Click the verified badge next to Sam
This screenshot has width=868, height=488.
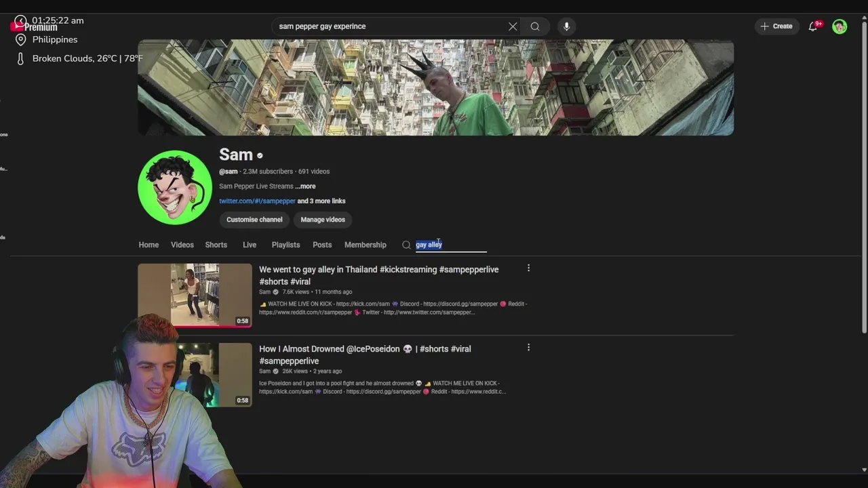click(260, 155)
